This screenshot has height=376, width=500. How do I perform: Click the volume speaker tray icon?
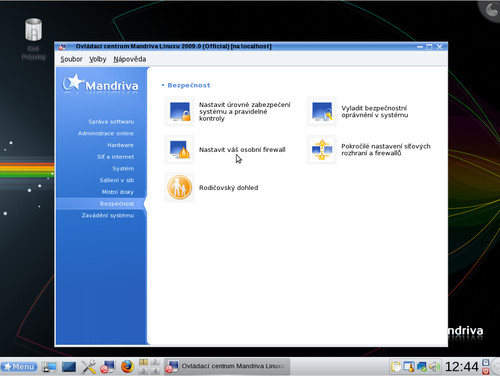(x=434, y=367)
